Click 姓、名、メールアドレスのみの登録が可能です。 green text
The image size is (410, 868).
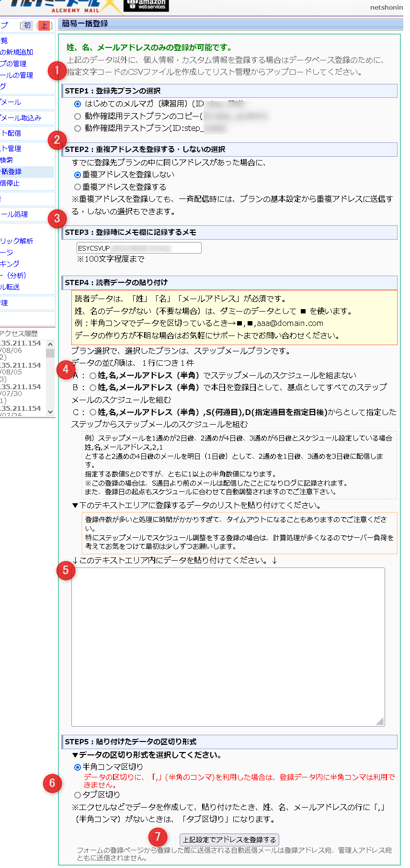(150, 47)
